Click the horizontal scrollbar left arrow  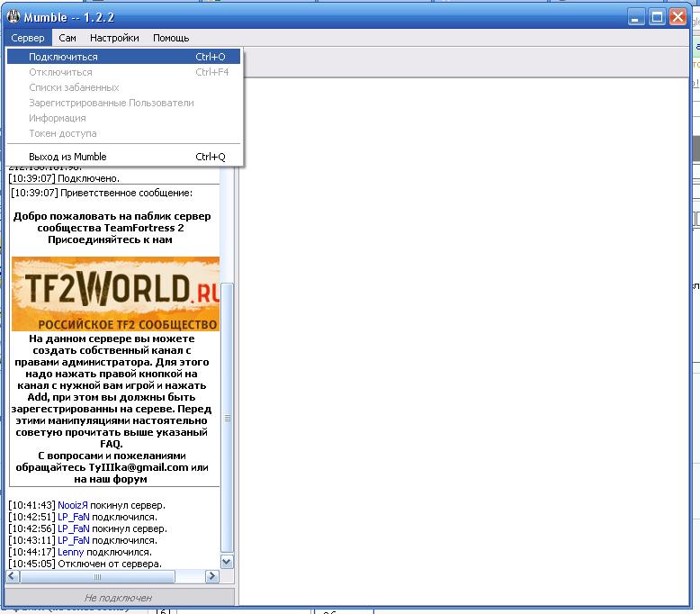click(13, 576)
